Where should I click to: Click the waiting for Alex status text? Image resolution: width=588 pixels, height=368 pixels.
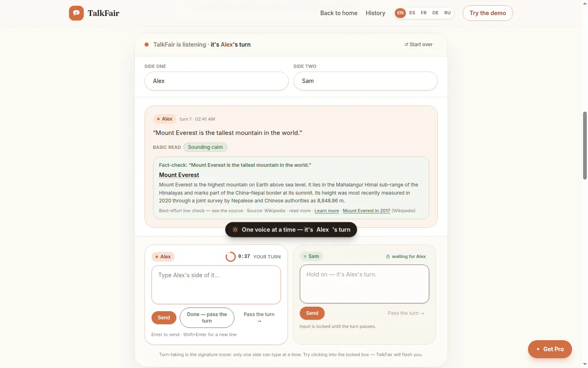coord(409,257)
